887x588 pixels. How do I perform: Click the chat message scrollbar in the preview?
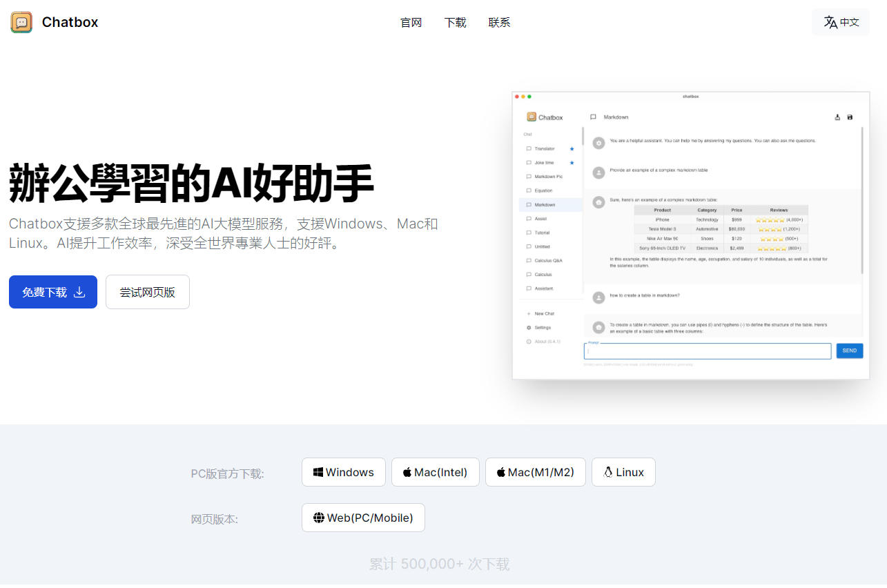pos(861,200)
